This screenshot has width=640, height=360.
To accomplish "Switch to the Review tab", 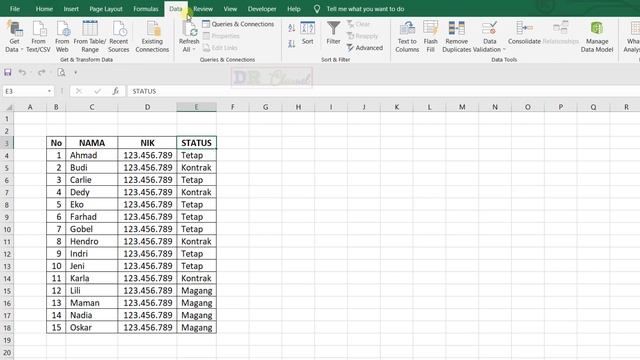I will [203, 9].
